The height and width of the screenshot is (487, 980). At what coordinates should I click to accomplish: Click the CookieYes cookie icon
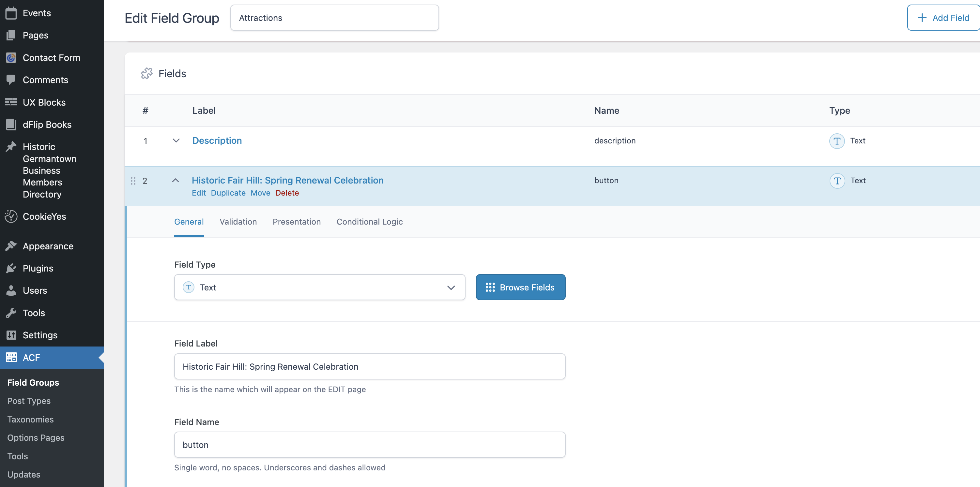point(11,216)
